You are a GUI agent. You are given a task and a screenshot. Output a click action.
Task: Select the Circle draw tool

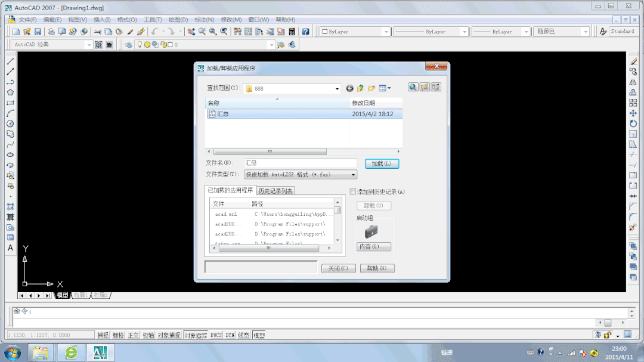coord(10,123)
